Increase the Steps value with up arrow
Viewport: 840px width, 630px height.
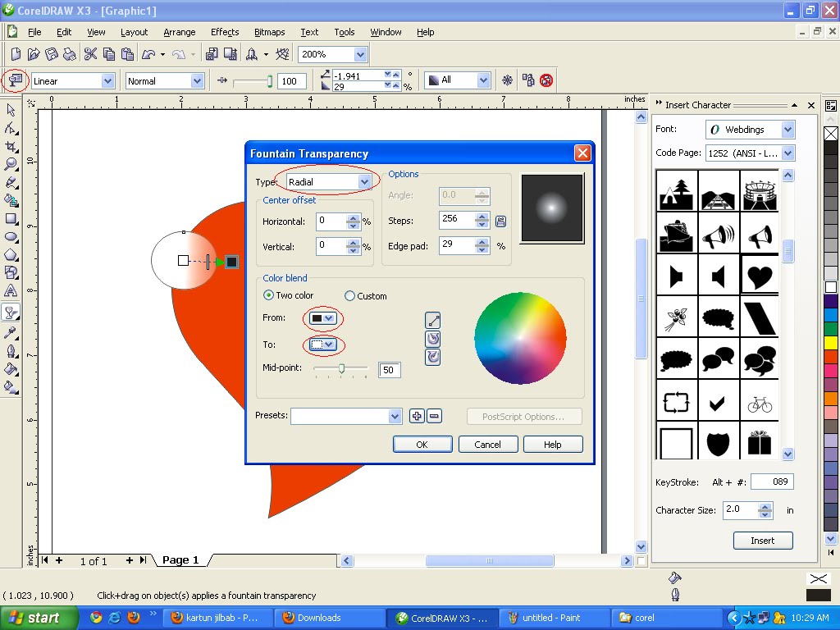482,217
